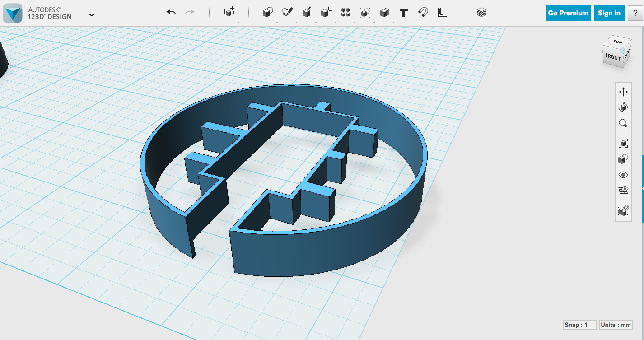Image resolution: width=644 pixels, height=340 pixels.
Task: Activate the Zoom tool in the sidebar
Action: tap(623, 124)
